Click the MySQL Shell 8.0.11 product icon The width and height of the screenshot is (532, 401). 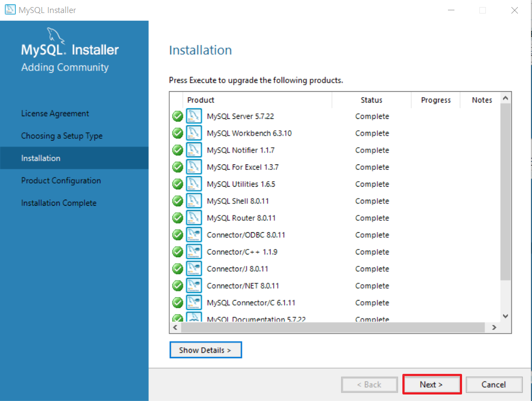[x=194, y=201]
